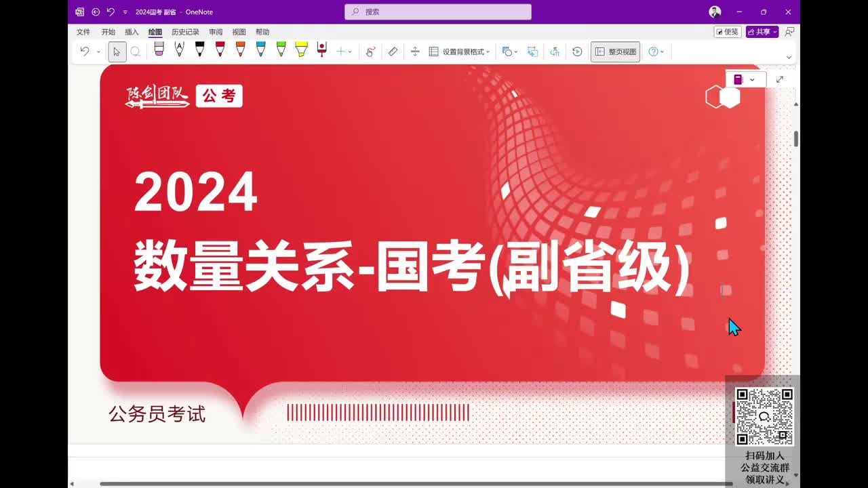Select the green pen

pyautogui.click(x=281, y=49)
